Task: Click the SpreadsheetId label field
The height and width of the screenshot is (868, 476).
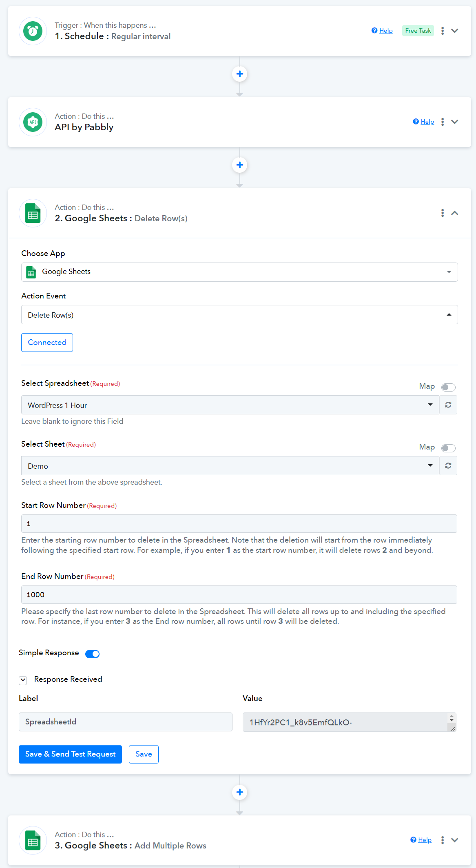Action: pyautogui.click(x=126, y=722)
